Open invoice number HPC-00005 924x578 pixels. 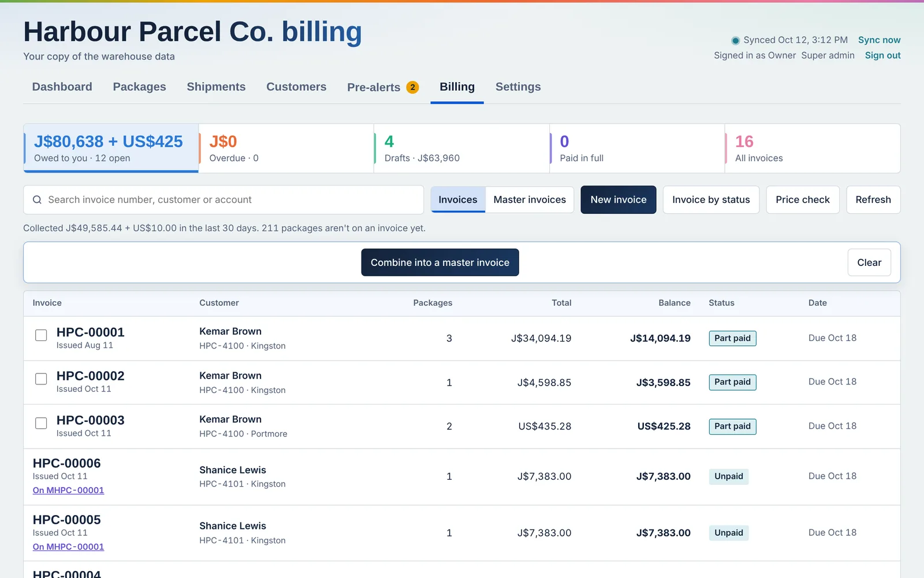(66, 520)
